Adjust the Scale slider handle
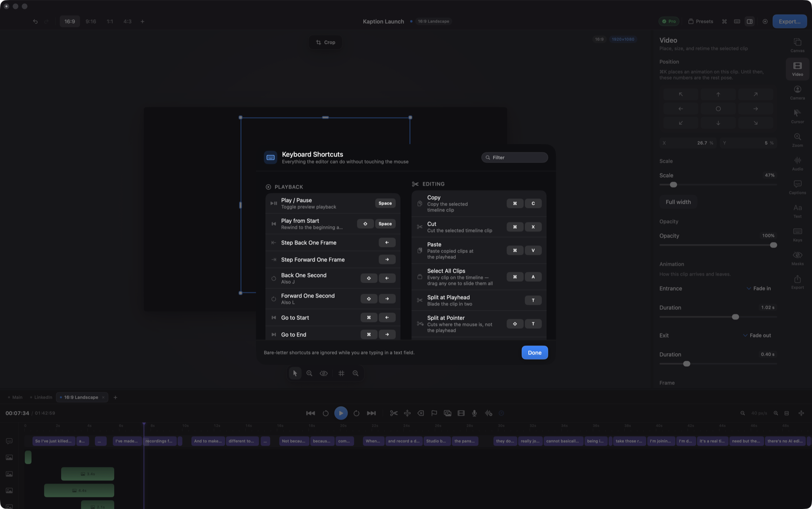812x509 pixels. 673,185
